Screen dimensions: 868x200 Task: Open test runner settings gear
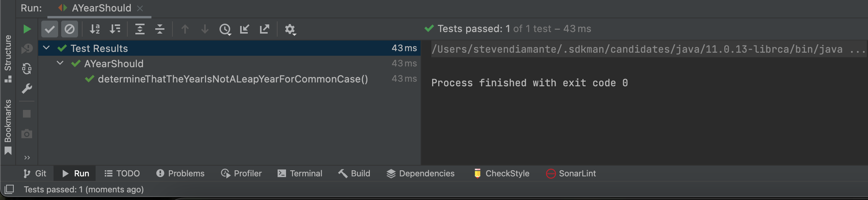(290, 29)
